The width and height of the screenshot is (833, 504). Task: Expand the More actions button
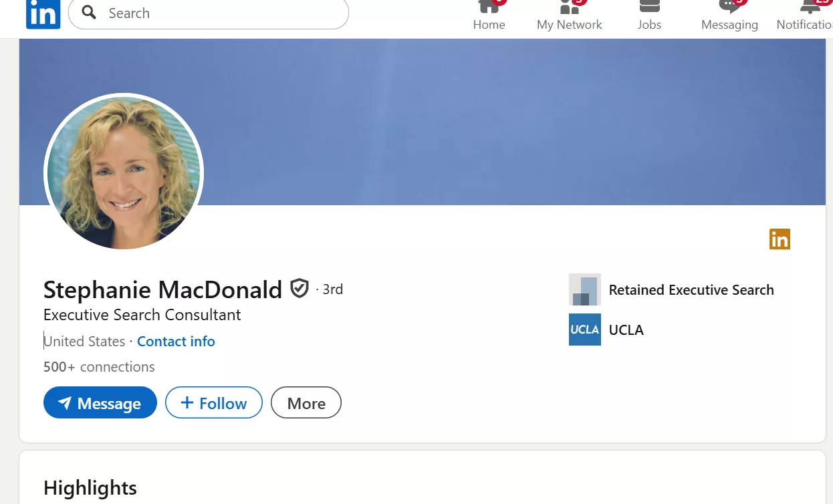point(306,403)
